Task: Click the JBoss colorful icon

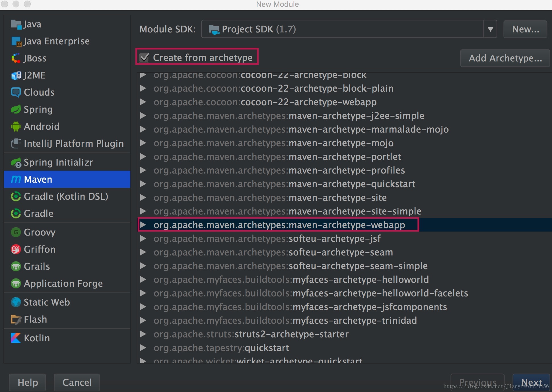Action: (x=16, y=58)
